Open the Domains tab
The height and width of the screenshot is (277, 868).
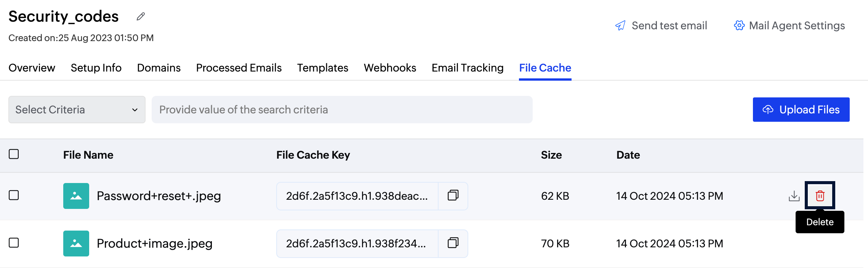coord(159,68)
